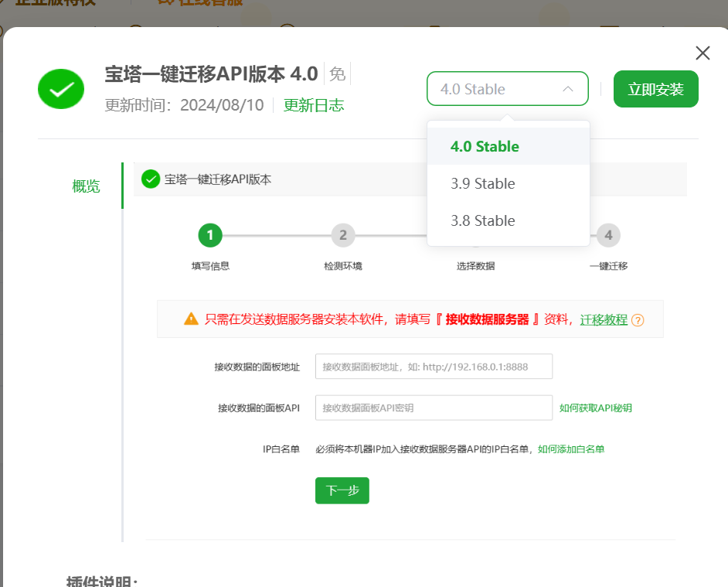The width and height of the screenshot is (728, 587).
Task: Click the 立即安装 install button
Action: click(655, 88)
